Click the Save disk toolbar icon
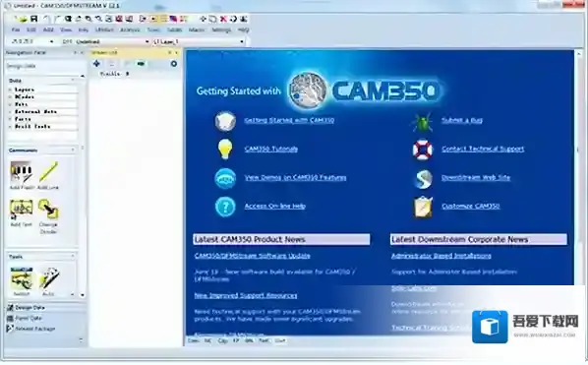588x365 pixels. point(33,19)
